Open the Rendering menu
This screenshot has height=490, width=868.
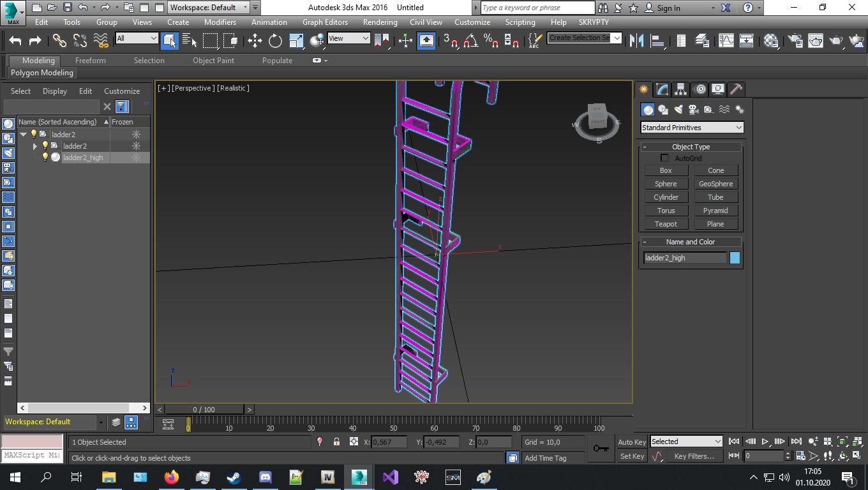coord(380,22)
